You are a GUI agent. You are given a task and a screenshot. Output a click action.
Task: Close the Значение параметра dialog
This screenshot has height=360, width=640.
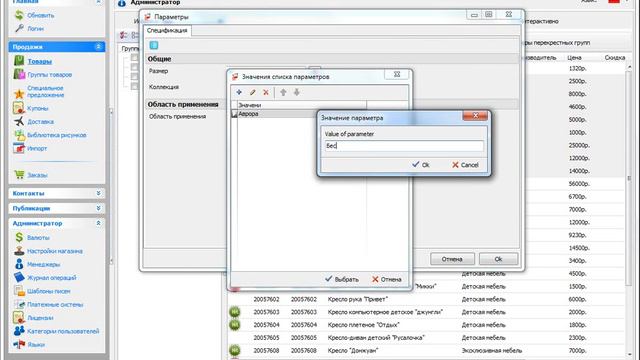pyautogui.click(x=475, y=116)
